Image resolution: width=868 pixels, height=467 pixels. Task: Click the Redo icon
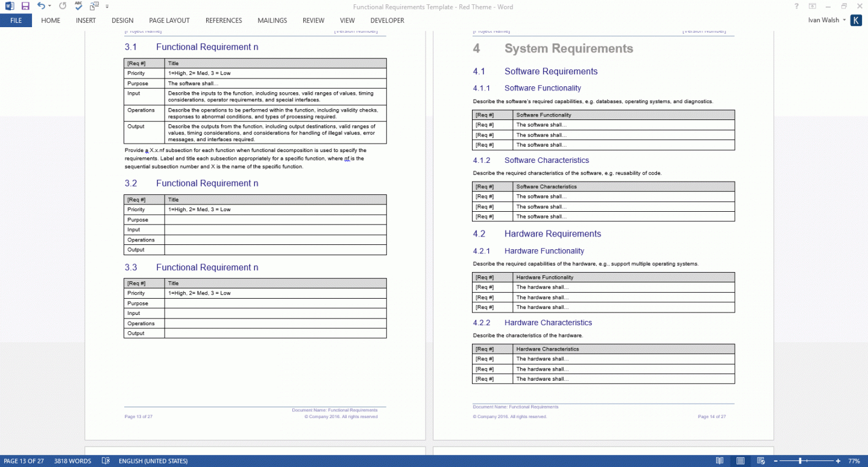(x=63, y=6)
